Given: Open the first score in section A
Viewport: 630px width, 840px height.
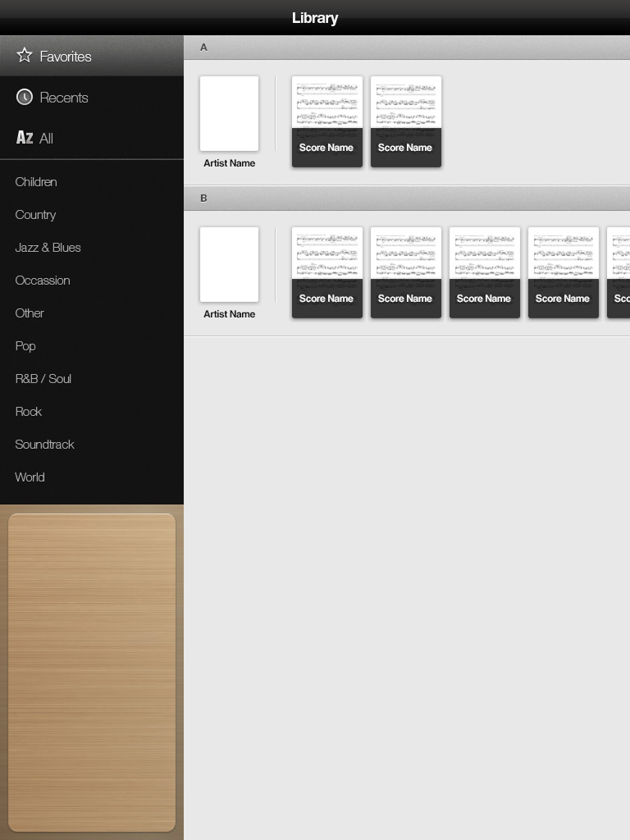Looking at the screenshot, I should (326, 121).
